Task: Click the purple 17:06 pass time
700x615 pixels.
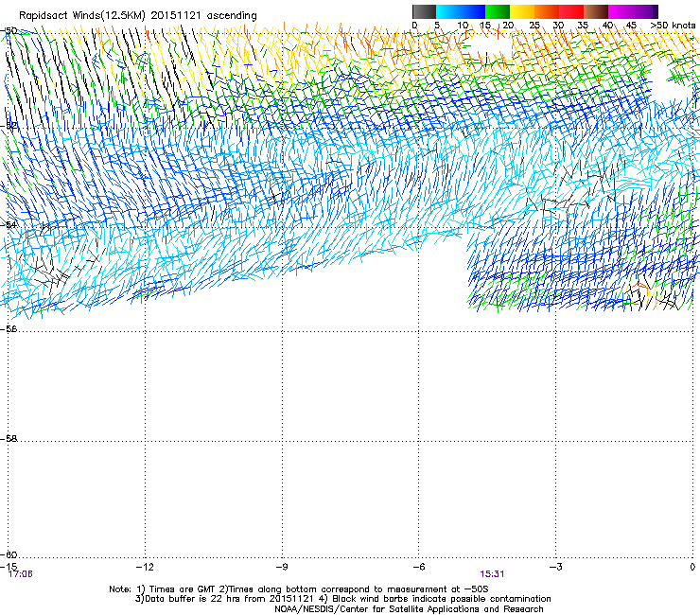Action: coord(21,574)
